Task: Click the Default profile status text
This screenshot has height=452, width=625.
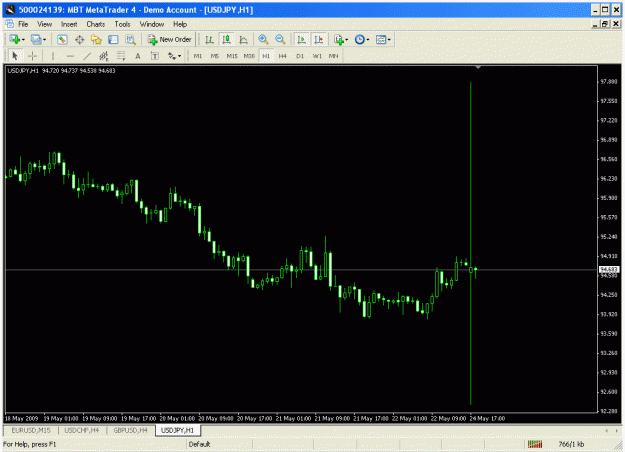Action: point(199,444)
